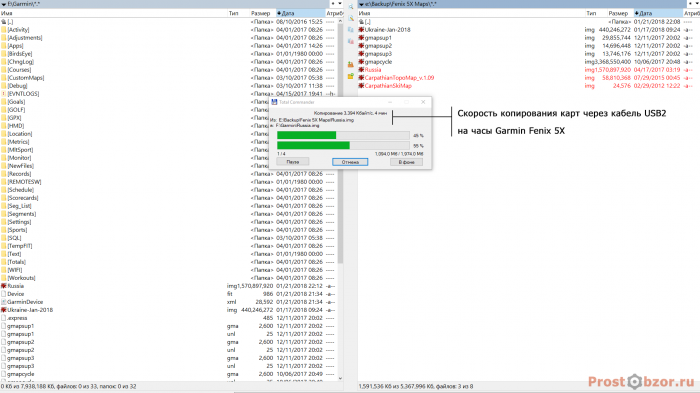Select the Russia map file icon in the right panel

click(361, 70)
